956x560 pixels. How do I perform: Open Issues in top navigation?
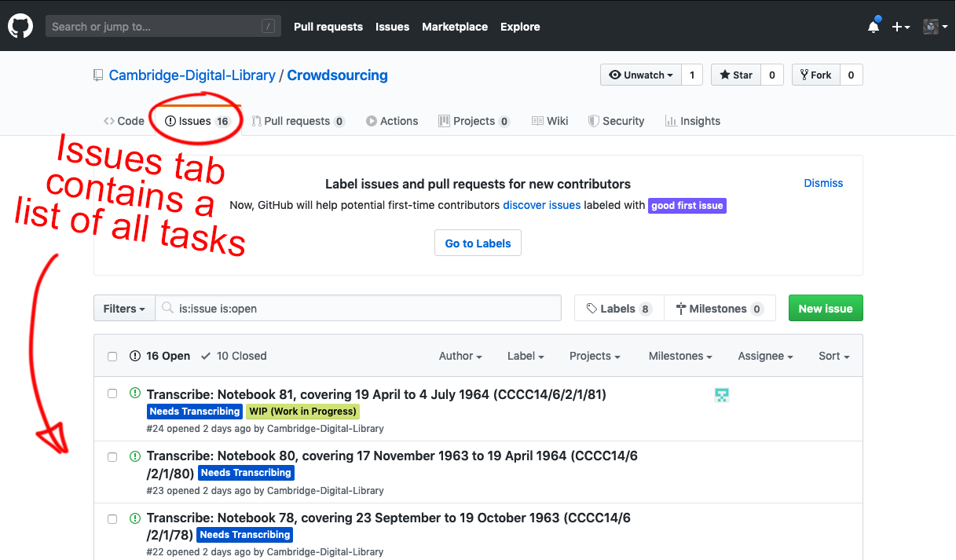(392, 27)
